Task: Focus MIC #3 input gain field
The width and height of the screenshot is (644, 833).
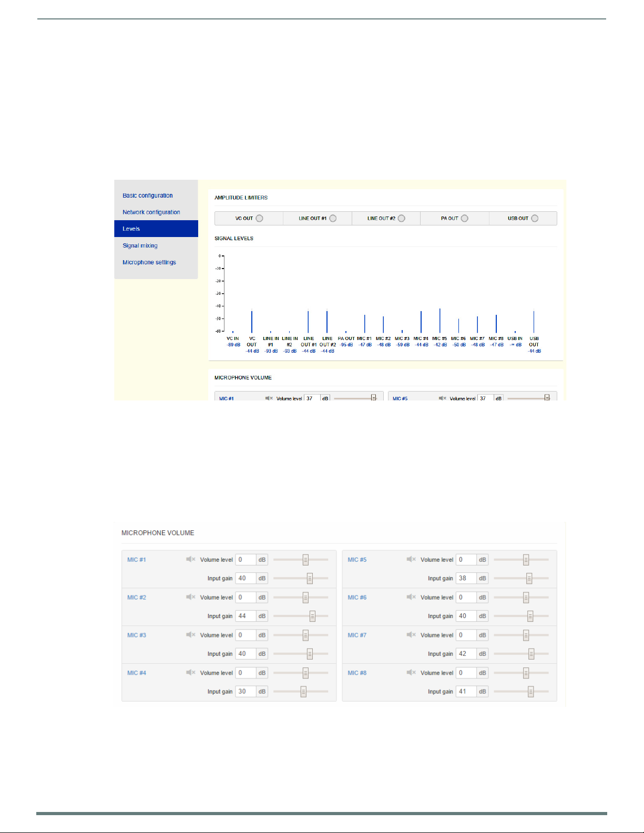Action: point(246,654)
